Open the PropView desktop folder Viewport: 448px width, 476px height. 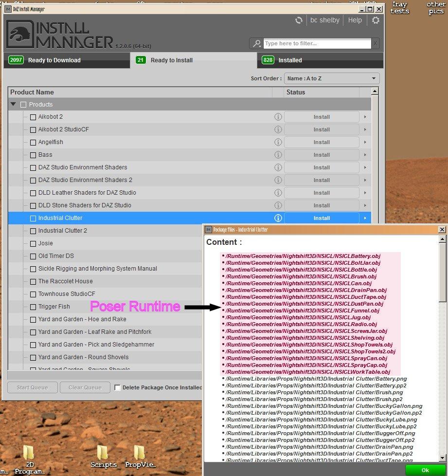(140, 456)
